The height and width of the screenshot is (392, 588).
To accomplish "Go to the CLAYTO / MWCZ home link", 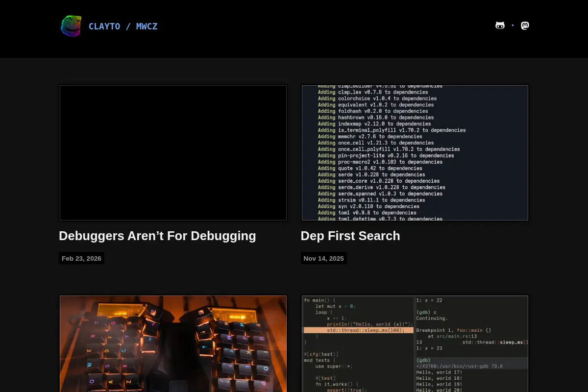I will [123, 26].
